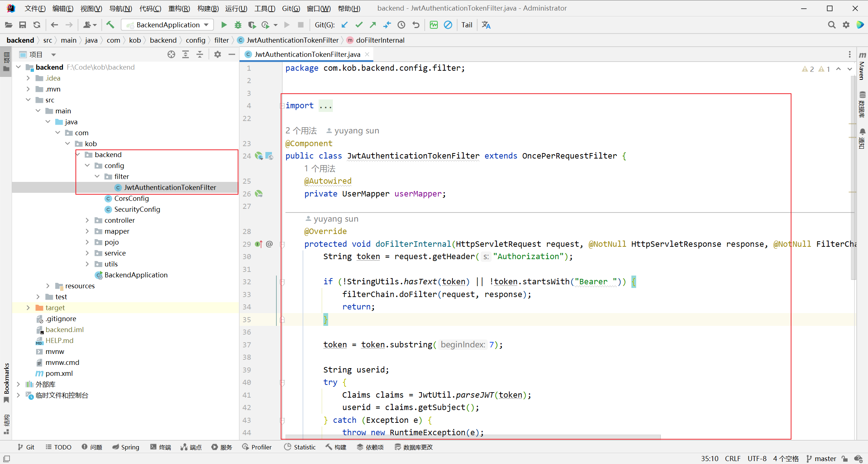Open Git history clock icon

pyautogui.click(x=401, y=25)
